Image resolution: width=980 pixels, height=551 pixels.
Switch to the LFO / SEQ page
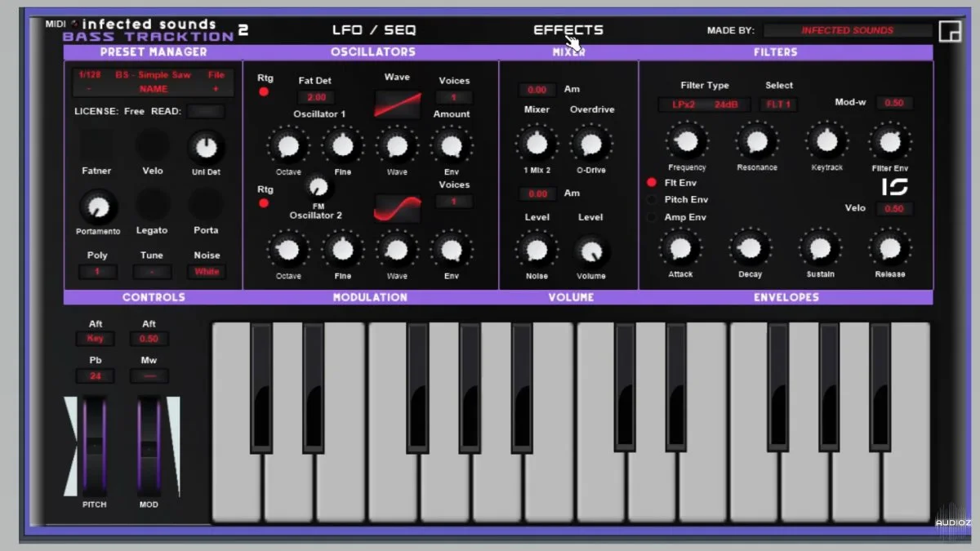(x=374, y=30)
